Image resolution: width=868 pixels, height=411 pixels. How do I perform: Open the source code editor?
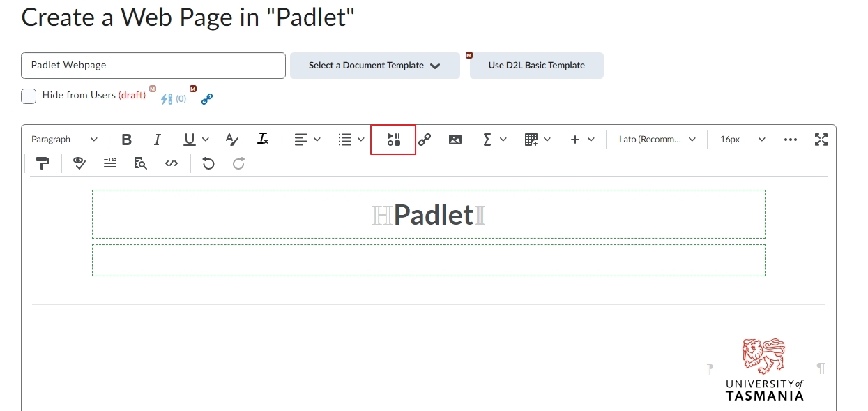(172, 163)
